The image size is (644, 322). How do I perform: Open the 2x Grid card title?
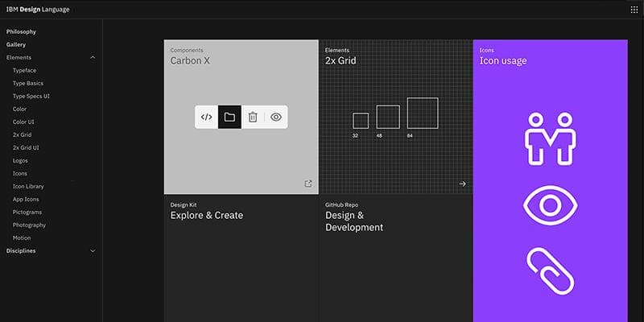[341, 61]
